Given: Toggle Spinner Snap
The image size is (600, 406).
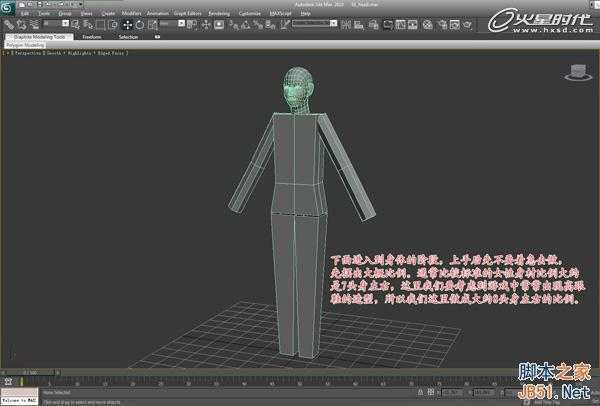Looking at the screenshot, I should point(271,25).
